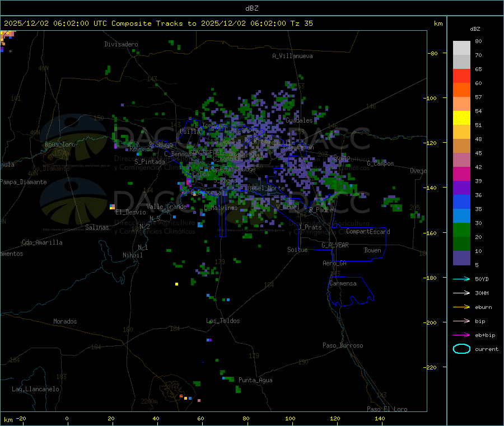
Task: Click the 'R_Padre' map label
Action: click(x=321, y=210)
